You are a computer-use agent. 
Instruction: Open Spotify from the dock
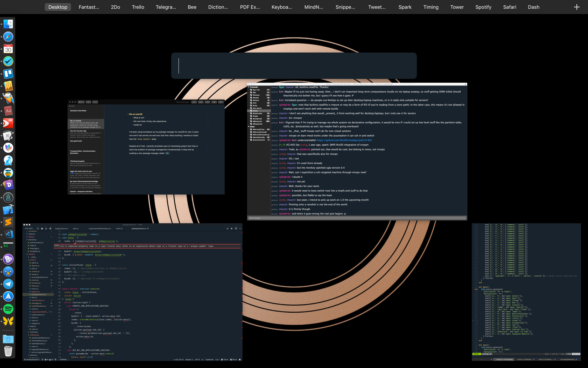(8, 309)
